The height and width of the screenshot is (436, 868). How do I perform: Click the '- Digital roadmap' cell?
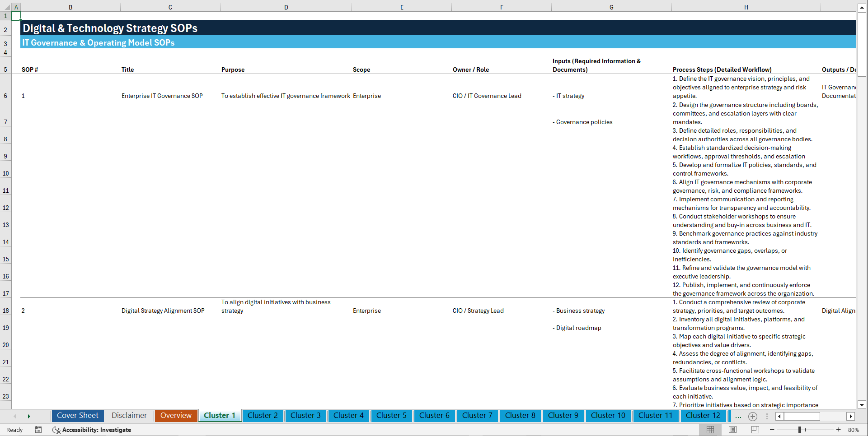[x=577, y=328]
